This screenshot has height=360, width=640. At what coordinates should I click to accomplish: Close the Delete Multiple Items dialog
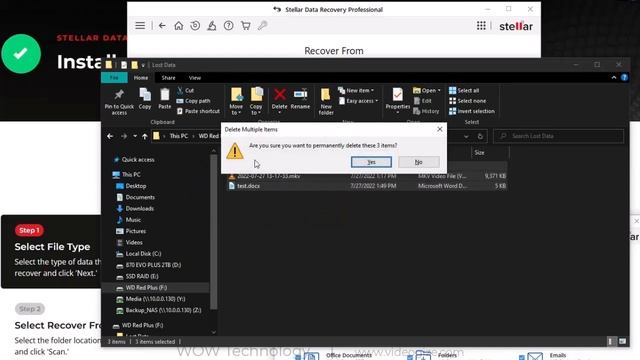point(440,129)
